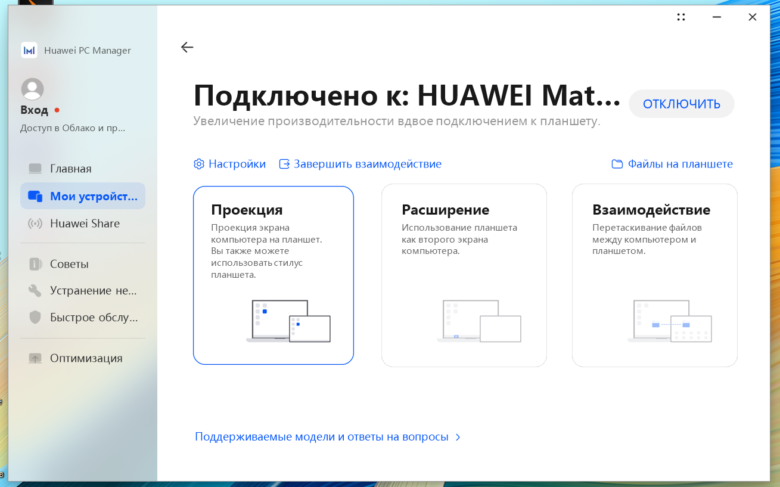Click the Доступ в Облако subtitle text
Screen dimensions: 780x487
click(73, 128)
